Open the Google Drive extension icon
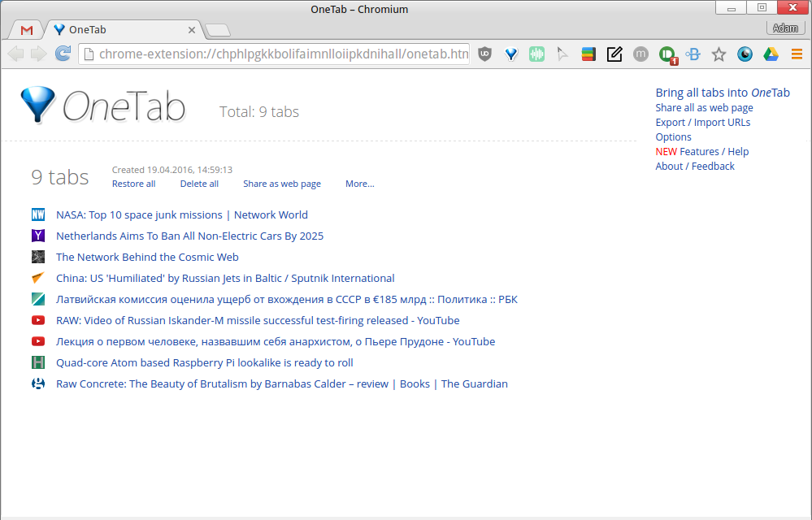 pos(771,54)
